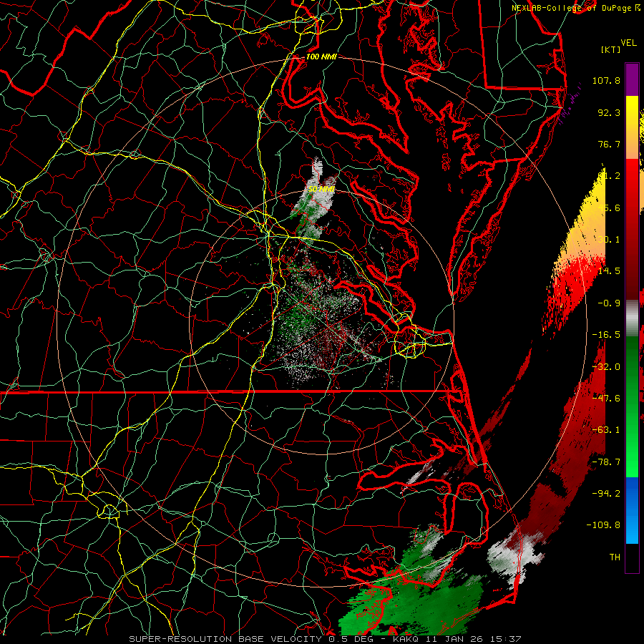Click the blue segment of the velocity scale
Screen dimensions: 644x644
point(632,510)
